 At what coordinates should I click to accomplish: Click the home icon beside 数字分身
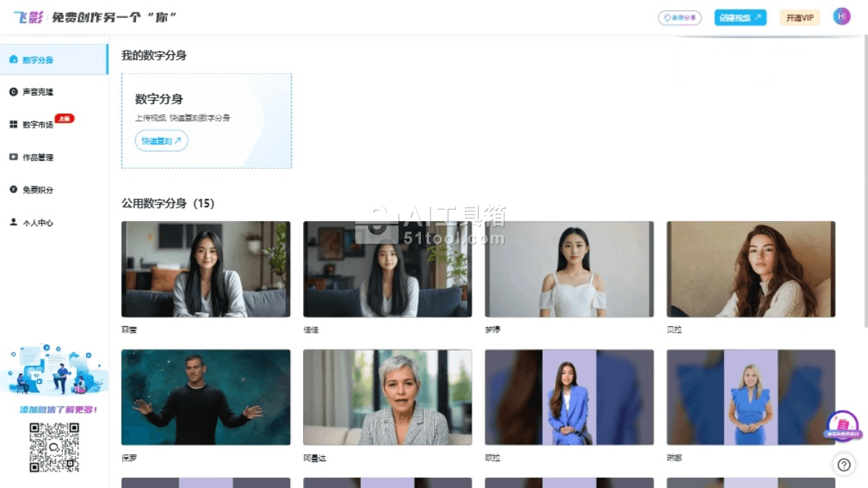tap(13, 59)
